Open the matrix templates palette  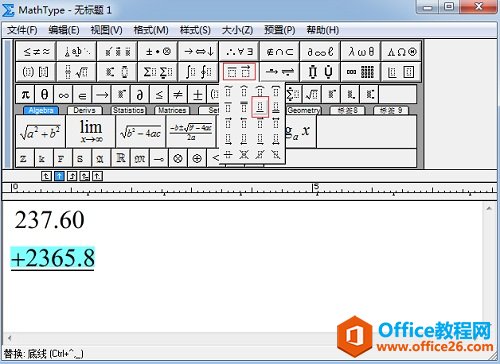coord(361,72)
